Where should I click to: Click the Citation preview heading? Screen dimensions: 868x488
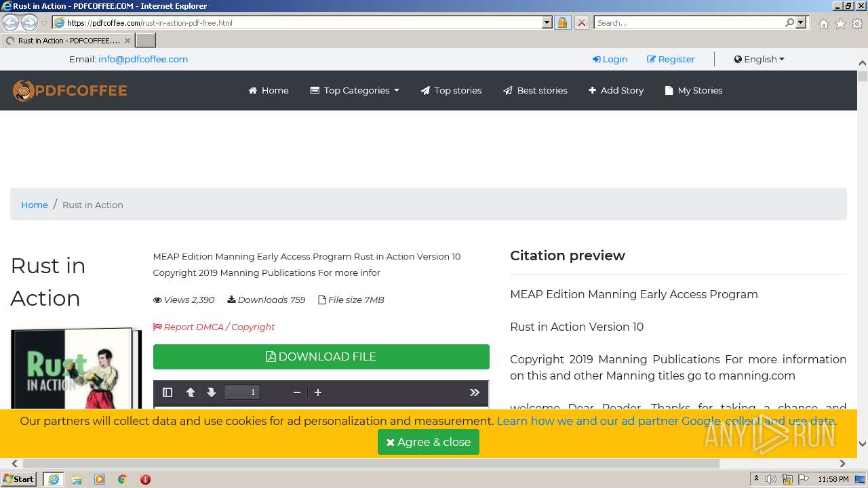tap(568, 256)
